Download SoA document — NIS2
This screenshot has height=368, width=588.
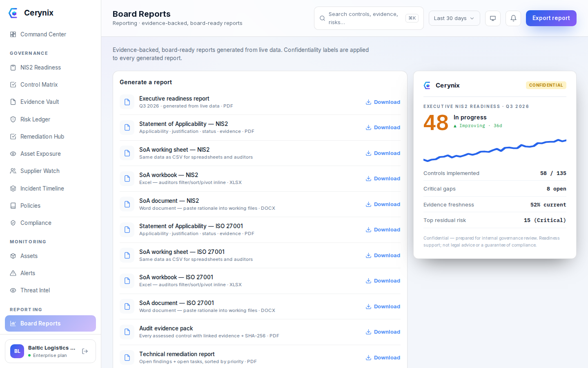pyautogui.click(x=383, y=204)
